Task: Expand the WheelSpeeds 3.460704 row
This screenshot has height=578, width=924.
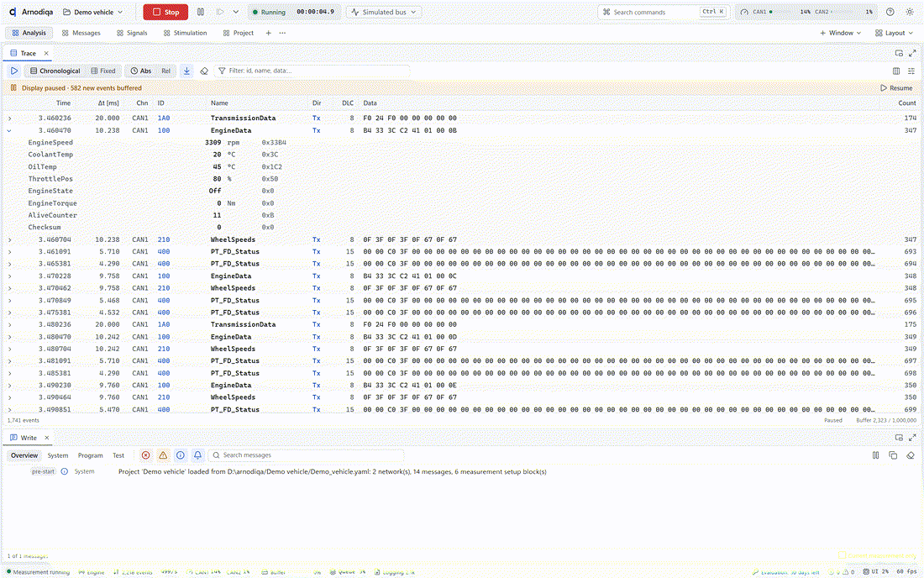Action: pyautogui.click(x=9, y=239)
